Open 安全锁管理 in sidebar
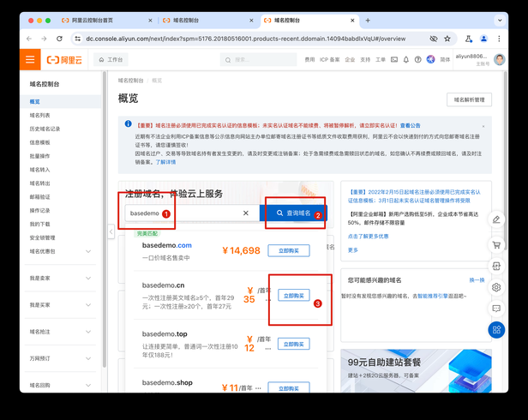This screenshot has width=528, height=420. click(42, 237)
